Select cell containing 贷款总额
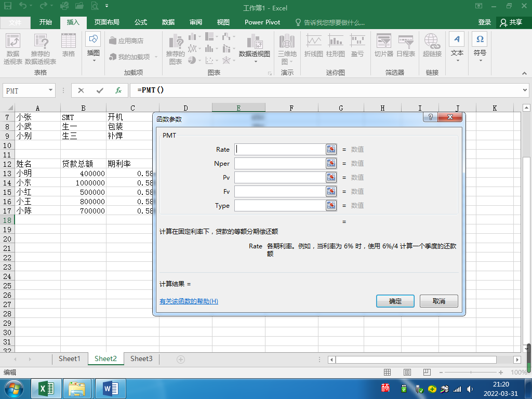 83,164
